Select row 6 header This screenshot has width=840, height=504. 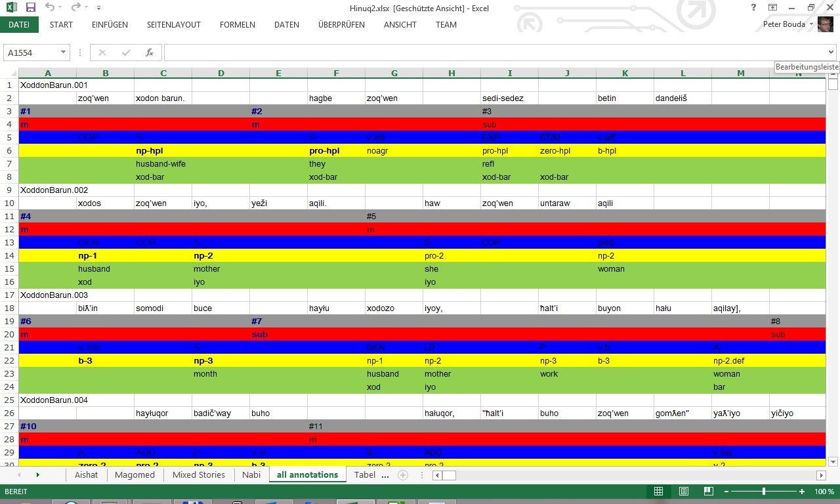pos(9,151)
